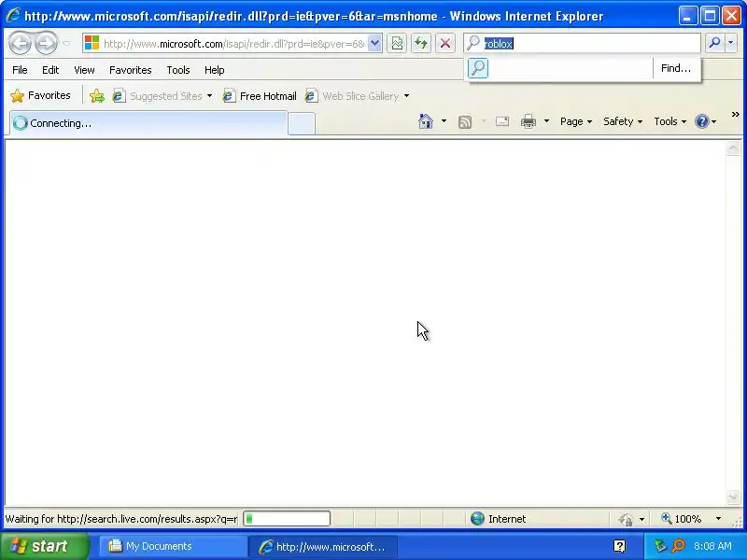Image resolution: width=747 pixels, height=560 pixels.
Task: Open the Edit menu
Action: [x=50, y=70]
